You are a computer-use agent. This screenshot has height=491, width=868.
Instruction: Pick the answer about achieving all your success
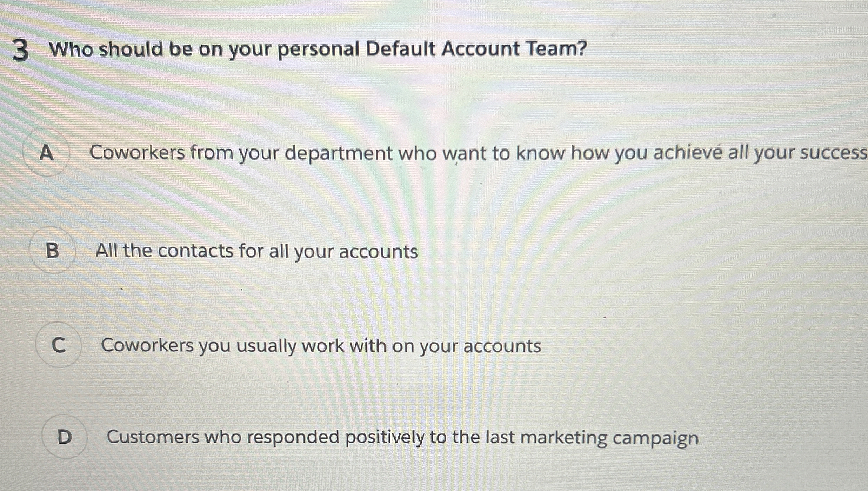[478, 153]
